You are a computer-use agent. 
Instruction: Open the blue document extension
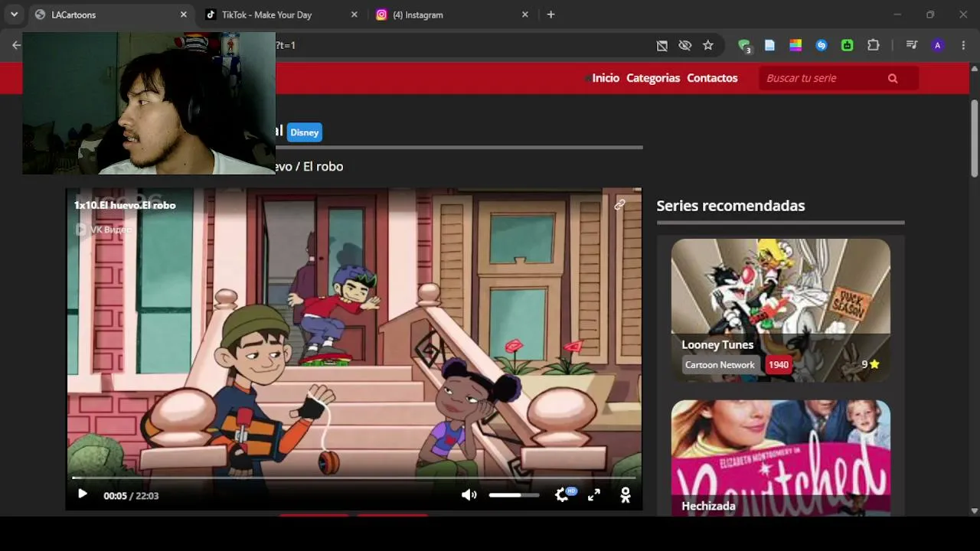770,45
